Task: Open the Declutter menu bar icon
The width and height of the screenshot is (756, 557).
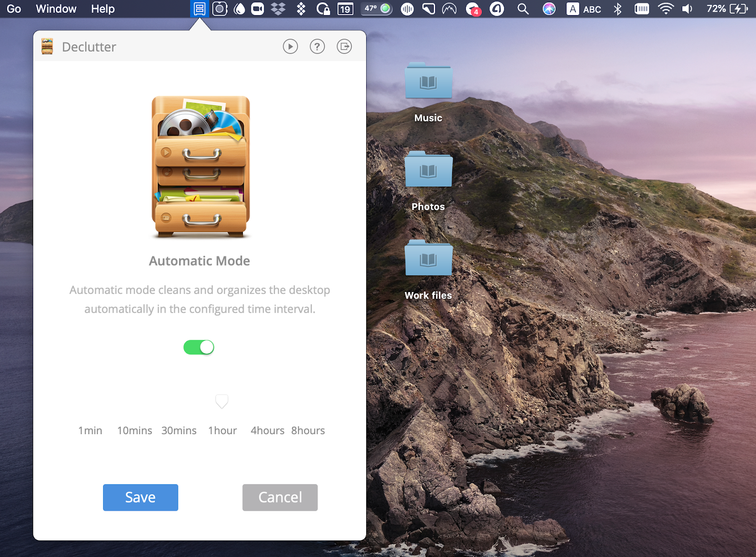Action: tap(199, 9)
